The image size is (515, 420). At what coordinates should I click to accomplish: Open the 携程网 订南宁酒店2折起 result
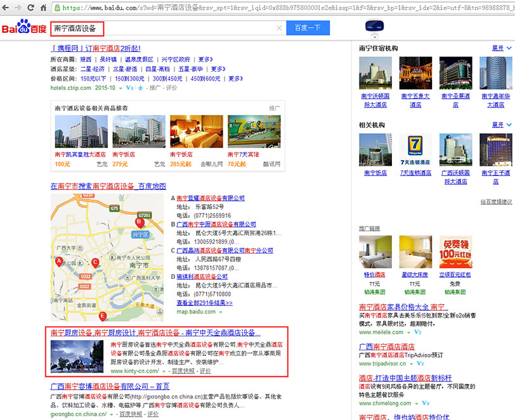pyautogui.click(x=96, y=49)
